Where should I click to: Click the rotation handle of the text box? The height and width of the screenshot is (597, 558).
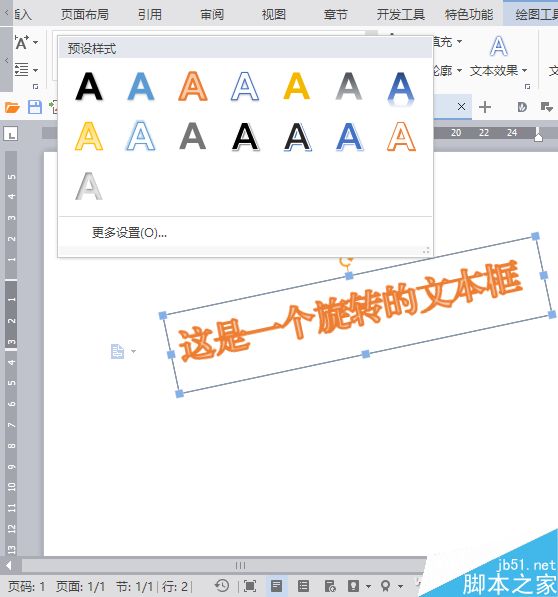click(346, 262)
